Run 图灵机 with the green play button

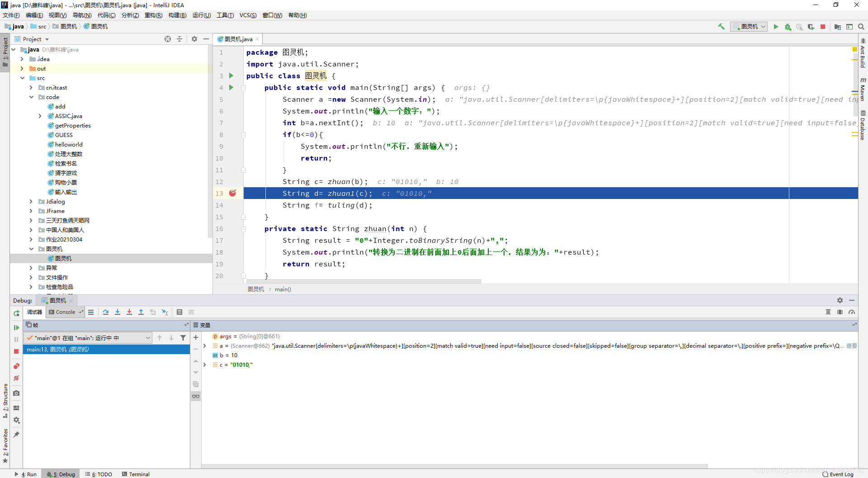pyautogui.click(x=776, y=27)
